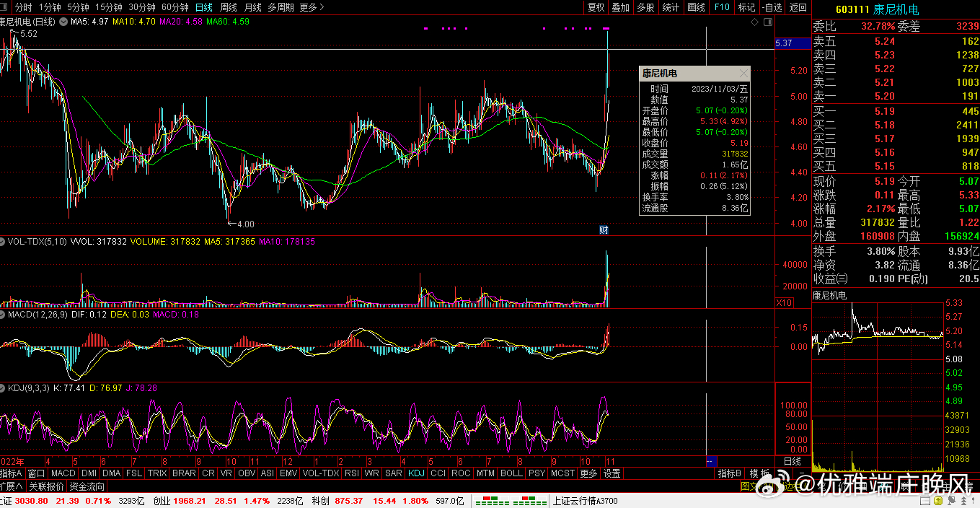Switch to 周线 weekly chart
This screenshot has height=508, width=980.
229,7
